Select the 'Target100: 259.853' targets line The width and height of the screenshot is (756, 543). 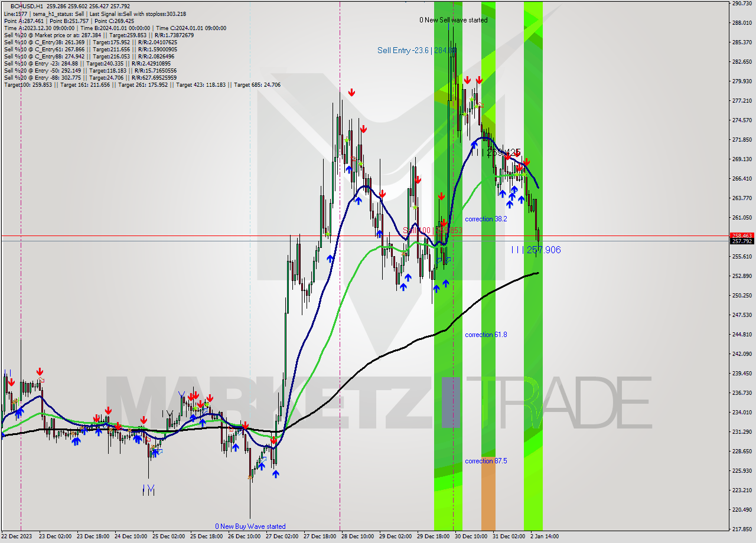142,85
